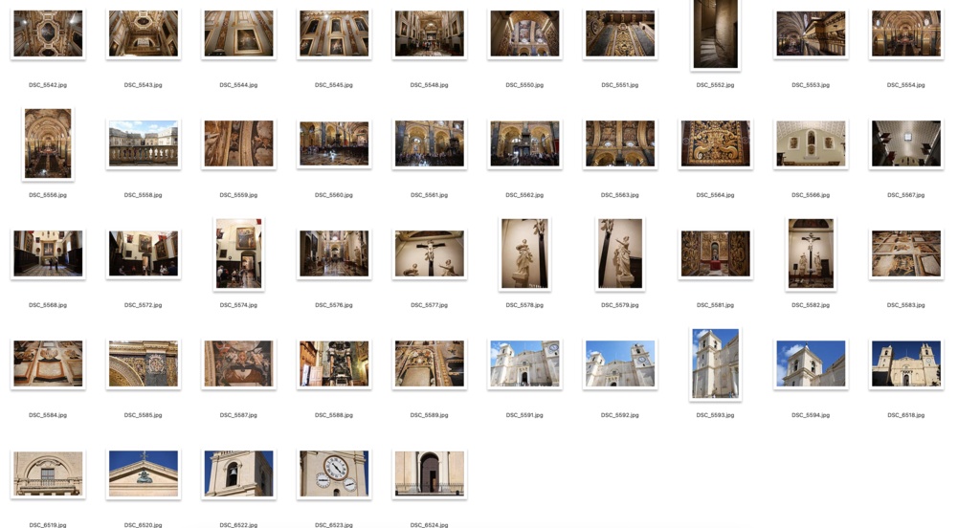This screenshot has height=528, width=980.
Task: Select file name DSC_5561.jpg
Action: tap(430, 195)
